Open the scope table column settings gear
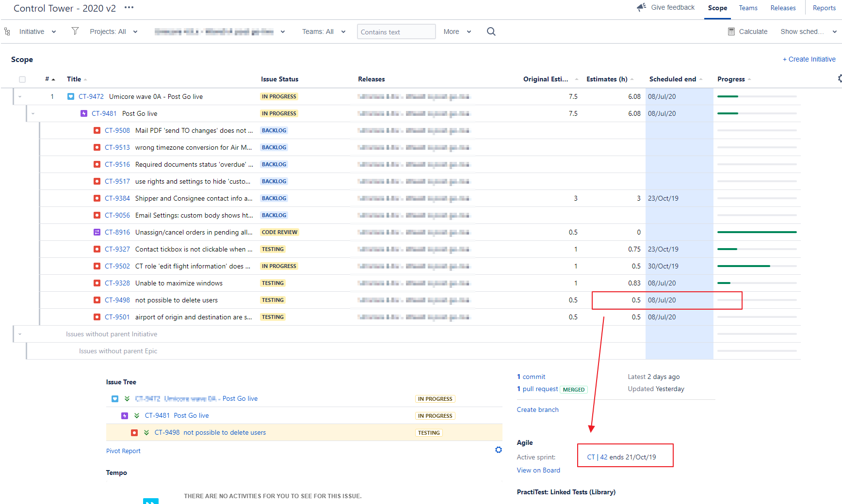Viewport: 842px width, 504px height. 840,79
